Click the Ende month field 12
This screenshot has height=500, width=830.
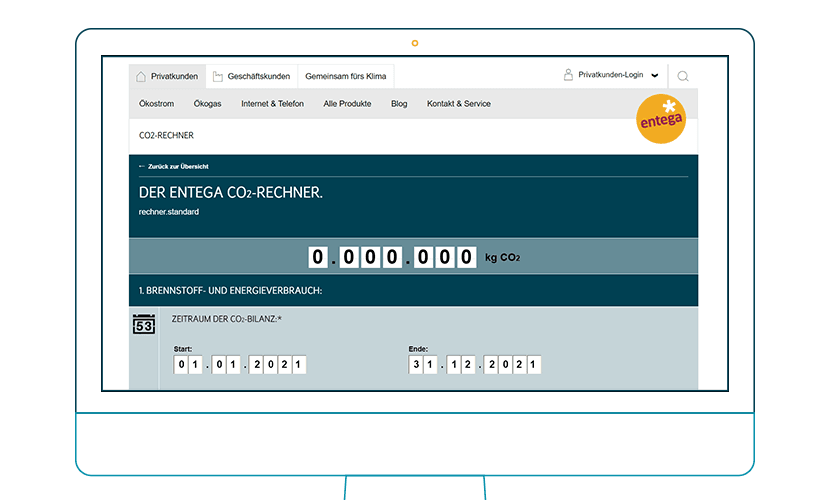(x=461, y=365)
